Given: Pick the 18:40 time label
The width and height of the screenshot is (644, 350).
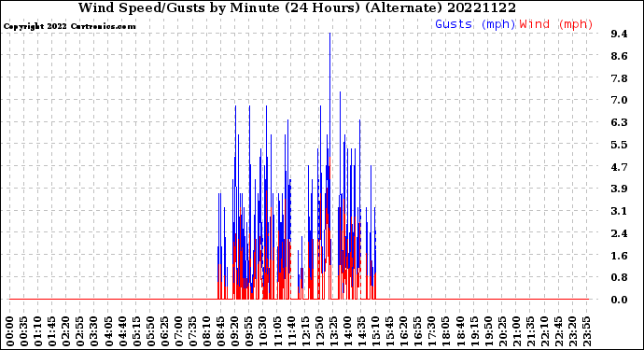Looking at the screenshot, I should coord(459,331).
